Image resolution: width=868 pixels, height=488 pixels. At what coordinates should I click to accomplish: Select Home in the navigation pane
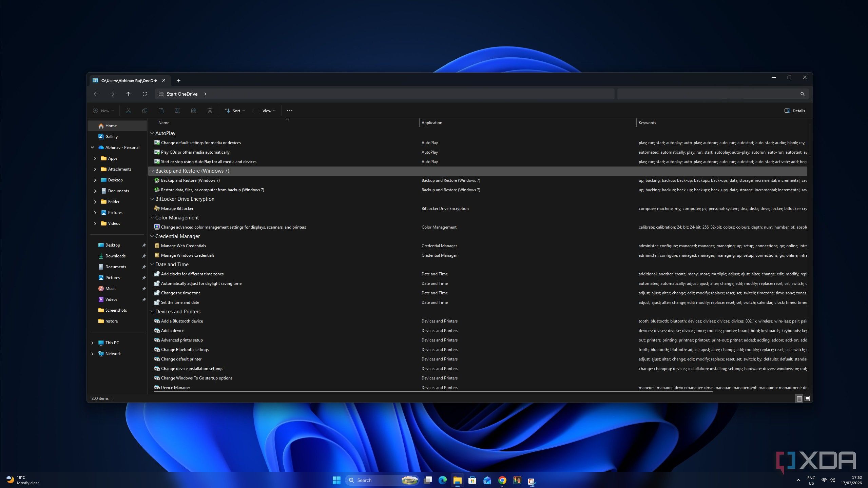tap(117, 126)
